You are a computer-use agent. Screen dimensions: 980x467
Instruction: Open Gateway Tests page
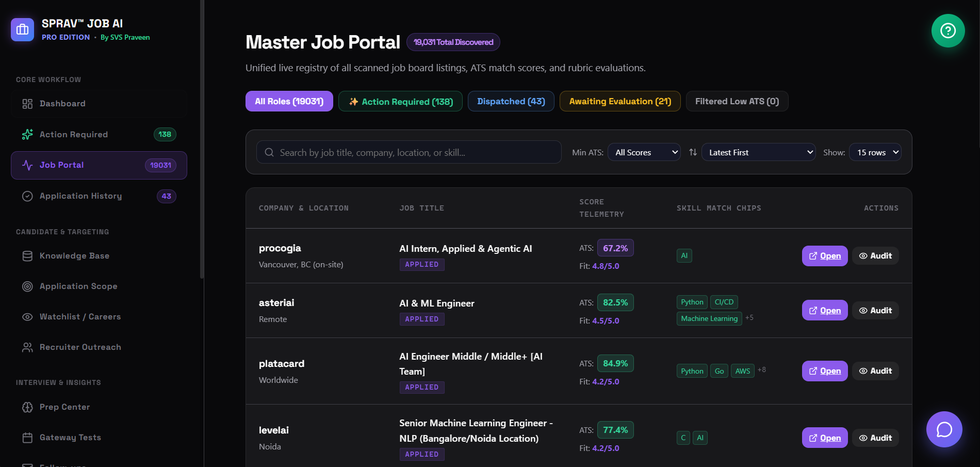click(x=99, y=438)
